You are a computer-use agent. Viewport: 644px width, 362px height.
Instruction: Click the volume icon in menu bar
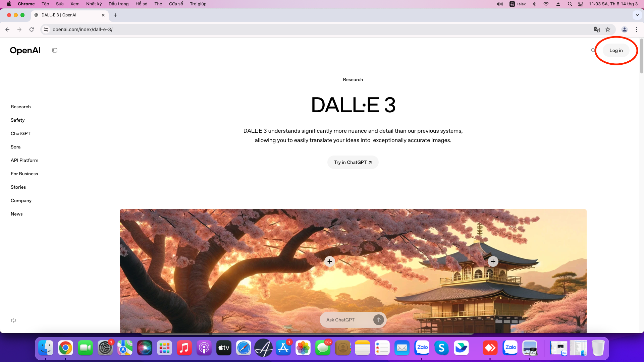click(499, 4)
